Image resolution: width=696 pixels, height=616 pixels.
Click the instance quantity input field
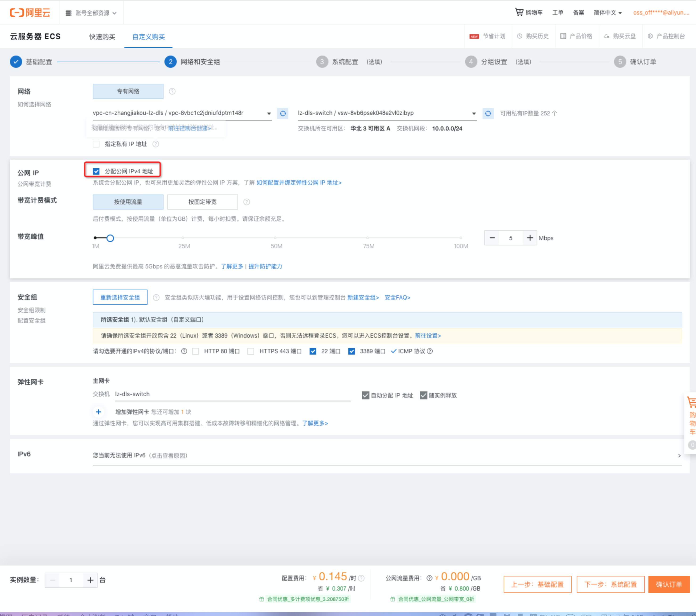71,580
